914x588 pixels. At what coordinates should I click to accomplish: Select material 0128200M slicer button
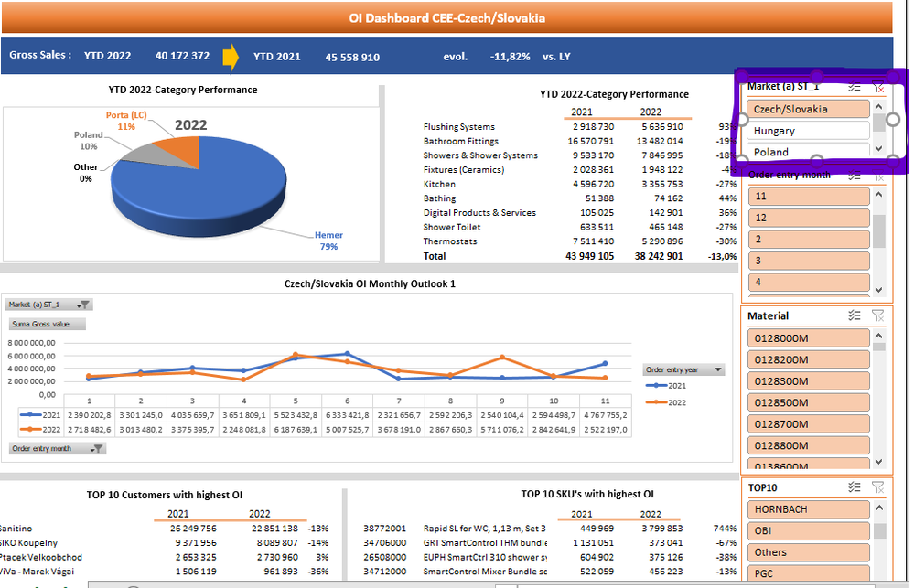click(809, 359)
